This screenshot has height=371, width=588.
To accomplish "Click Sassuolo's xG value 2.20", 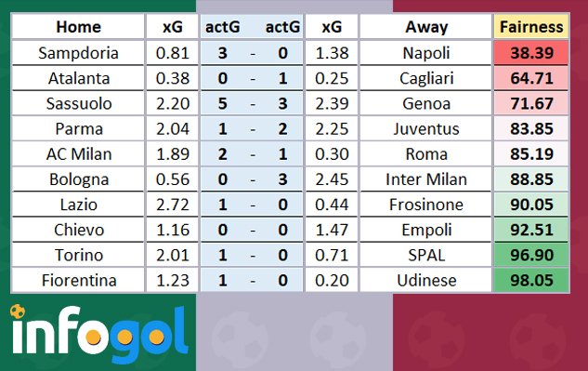I will click(173, 103).
